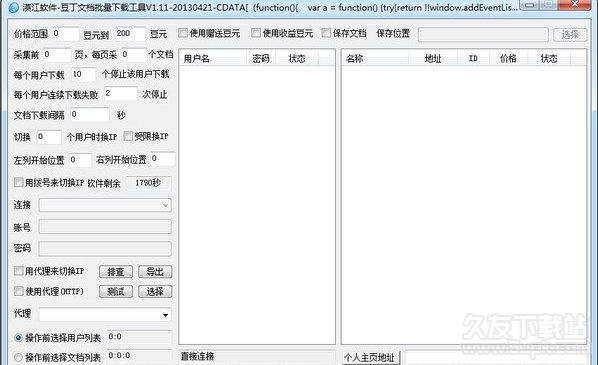
Task: Focus the minimum price field in 价格范围
Action: pyautogui.click(x=65, y=34)
